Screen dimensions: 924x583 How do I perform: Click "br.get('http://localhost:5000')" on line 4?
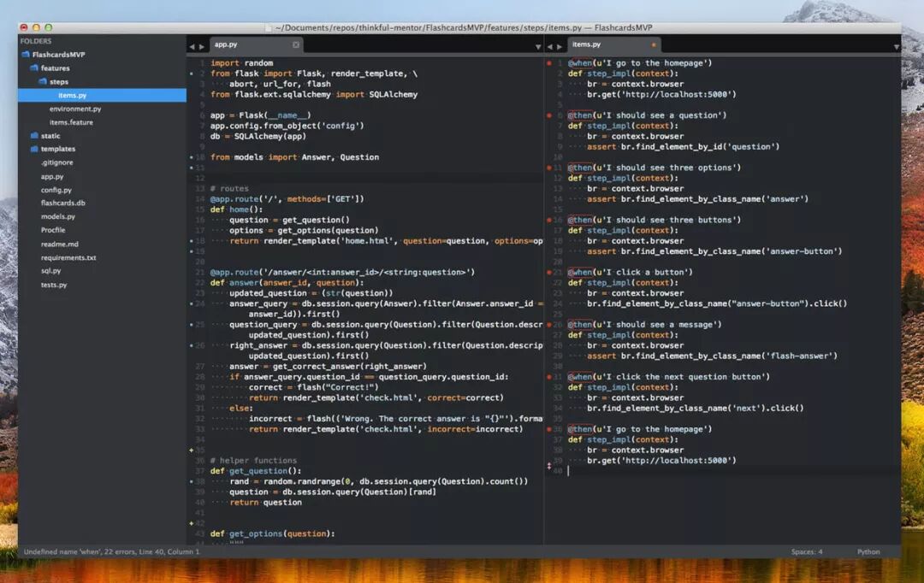661,94
